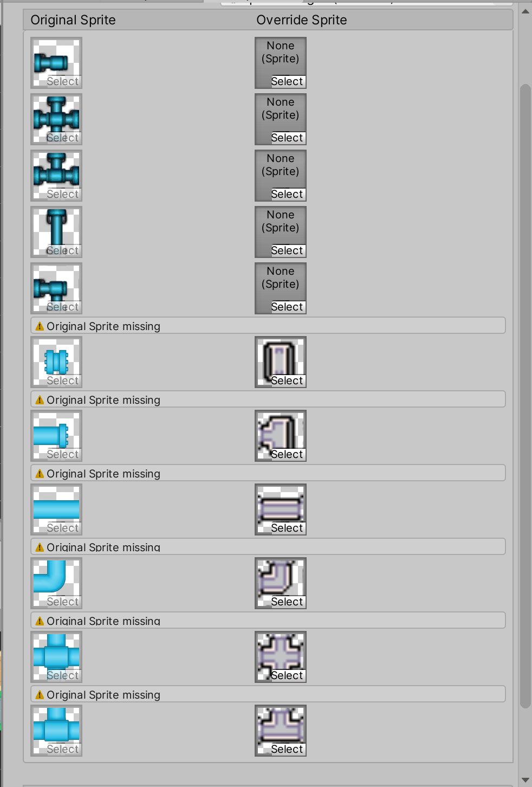This screenshot has height=787, width=532.
Task: Select the purple cross-junction override sprite
Action: [x=280, y=653]
